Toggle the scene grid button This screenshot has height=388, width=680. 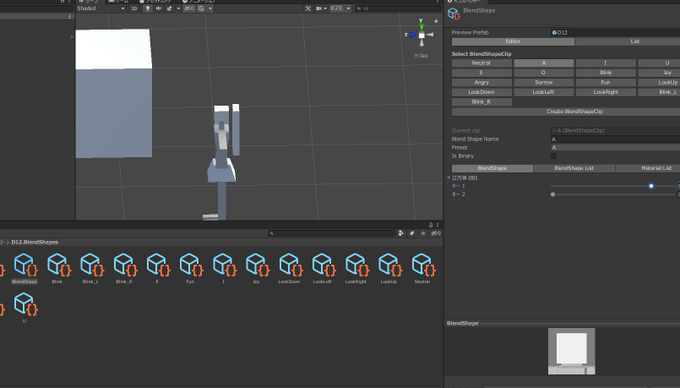pos(202,8)
